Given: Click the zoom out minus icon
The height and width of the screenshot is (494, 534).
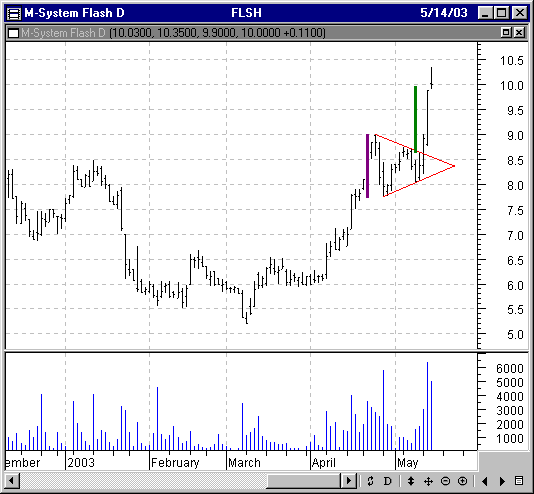Looking at the screenshot, I should (x=445, y=481).
